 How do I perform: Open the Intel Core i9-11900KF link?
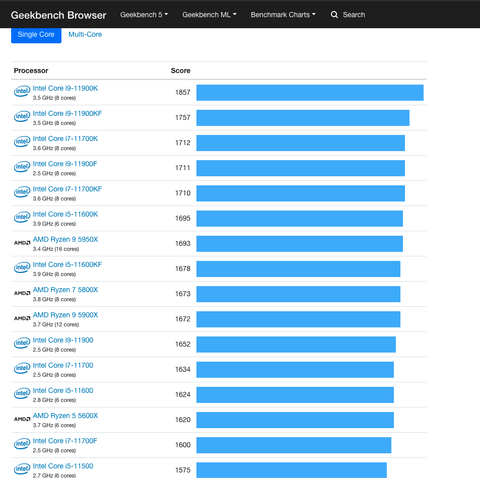click(x=67, y=113)
